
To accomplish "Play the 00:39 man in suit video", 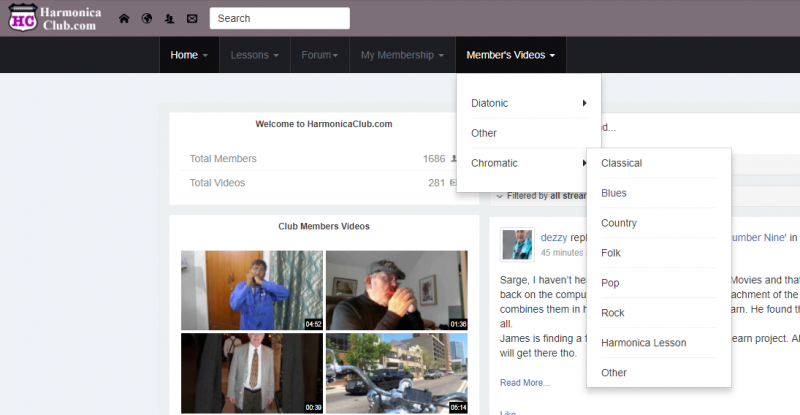I will (x=252, y=373).
